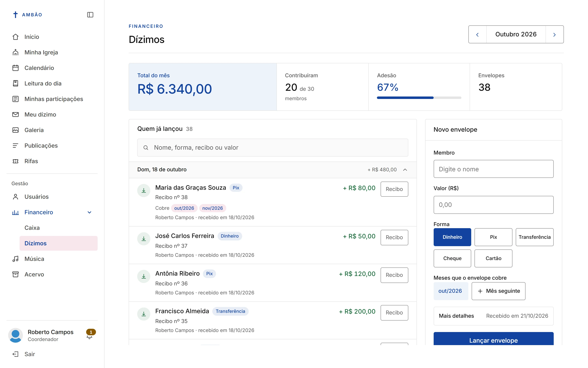This screenshot has height=368, width=588.
Task: Click the Valor (R$) input
Action: tap(493, 205)
